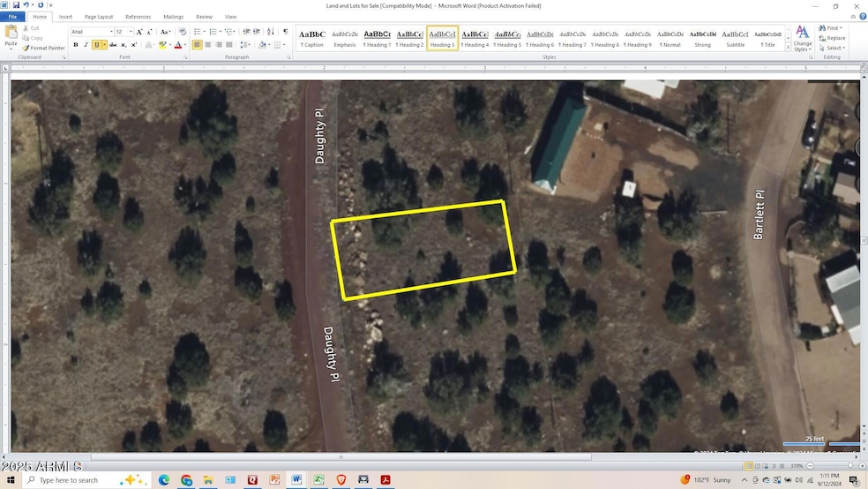This screenshot has width=868, height=489.
Task: Show paragraph marks with pilcrow icon
Action: pyautogui.click(x=285, y=32)
